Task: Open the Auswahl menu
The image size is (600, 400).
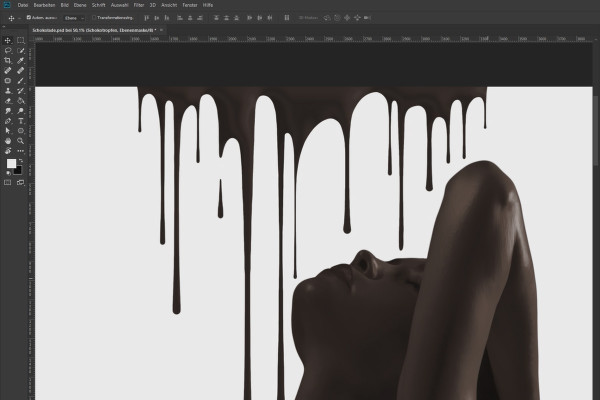Action: pos(119,5)
